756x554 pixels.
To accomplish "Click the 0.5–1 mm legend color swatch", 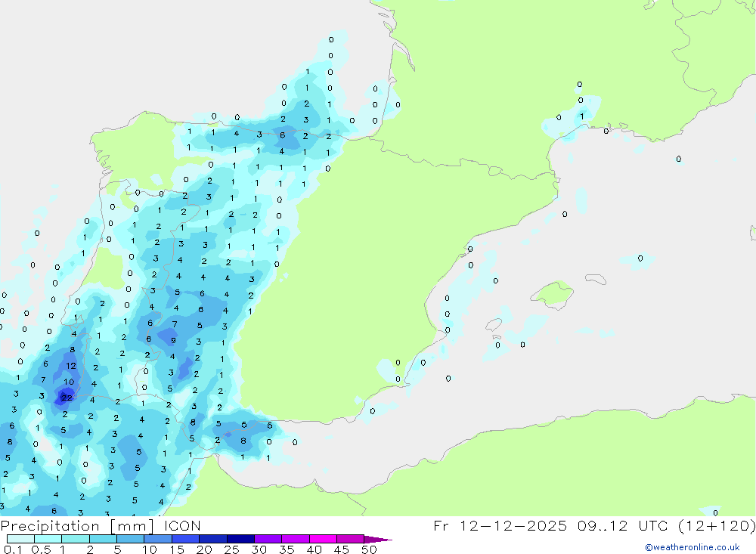I will tap(48, 539).
